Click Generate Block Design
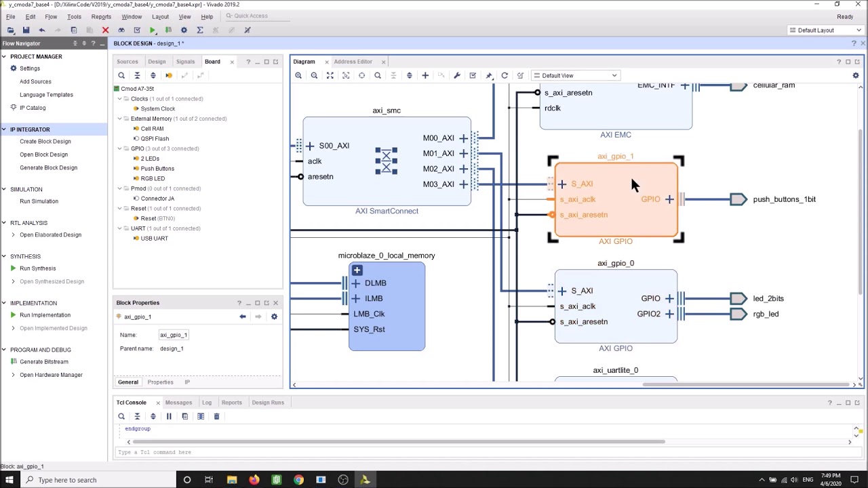Screen dimensions: 868x488 [x=48, y=167]
